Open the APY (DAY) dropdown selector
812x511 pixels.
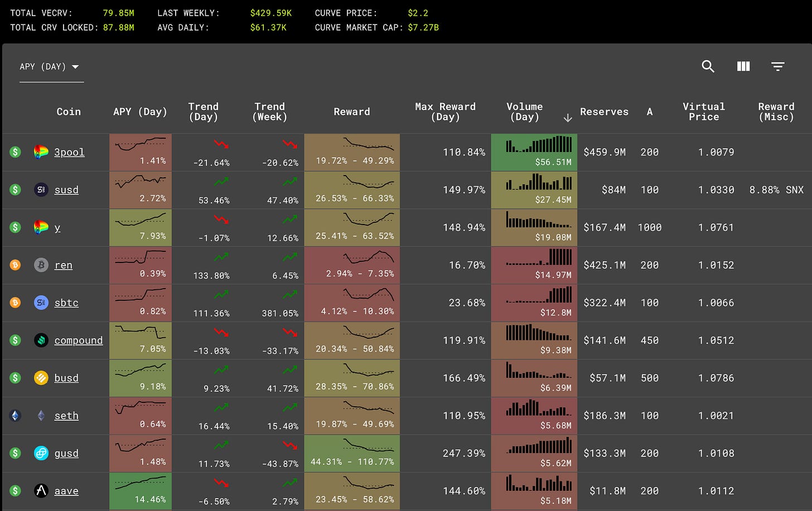tap(51, 67)
